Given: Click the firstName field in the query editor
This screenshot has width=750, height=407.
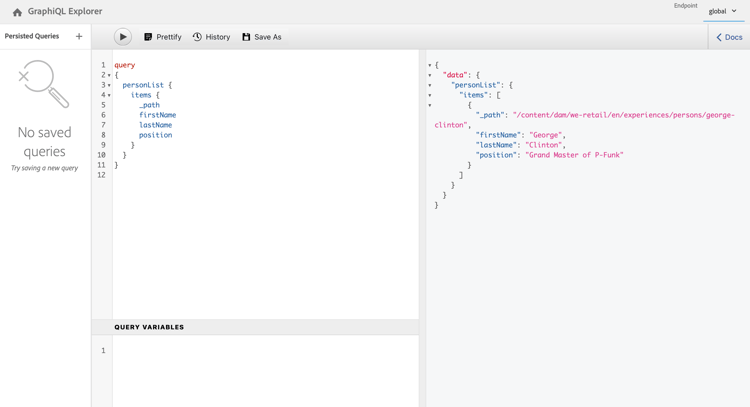Looking at the screenshot, I should pos(157,115).
